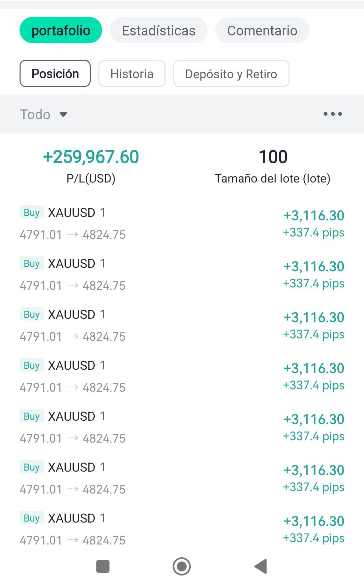Tap the Todo filter label
This screenshot has height=588, width=364.
[35, 114]
